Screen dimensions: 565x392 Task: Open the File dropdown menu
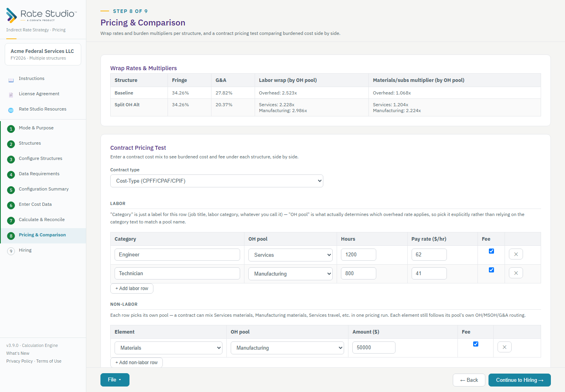(115, 380)
